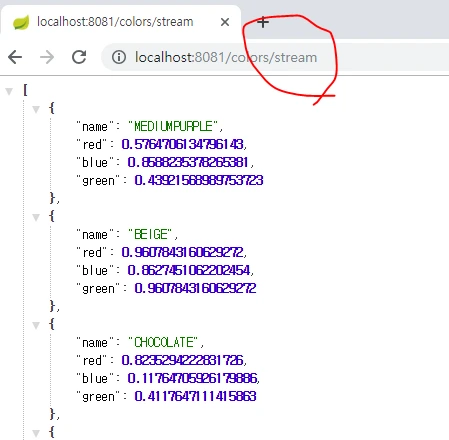449x440 pixels.
Task: Collapse the root JSON array
Action: (9, 91)
